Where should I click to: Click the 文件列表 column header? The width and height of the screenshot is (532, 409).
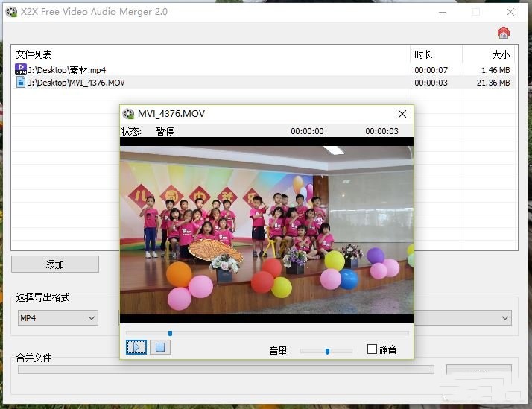(211, 54)
